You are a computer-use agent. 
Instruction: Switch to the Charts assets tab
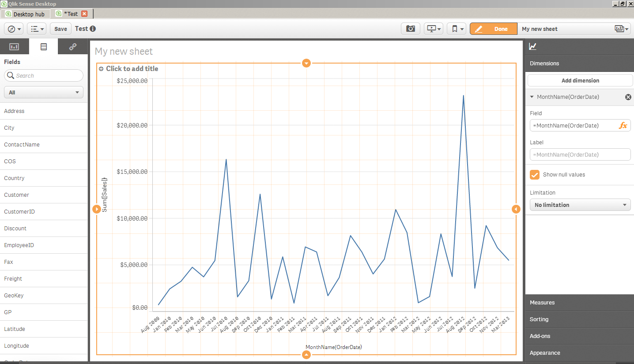point(14,46)
